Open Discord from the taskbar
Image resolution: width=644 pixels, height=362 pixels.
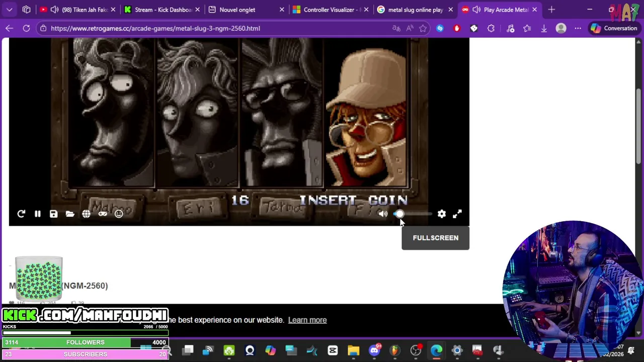[x=374, y=350]
